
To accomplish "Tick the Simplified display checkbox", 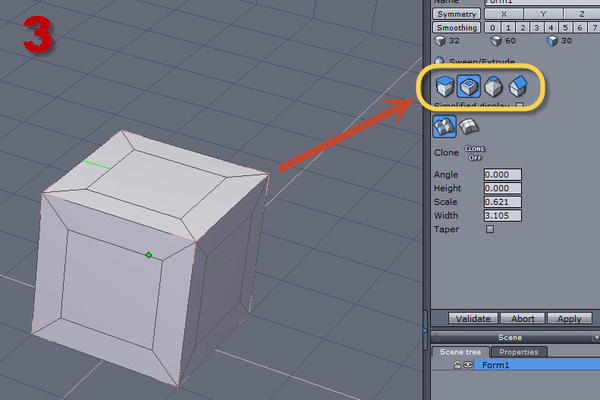I will tap(520, 105).
